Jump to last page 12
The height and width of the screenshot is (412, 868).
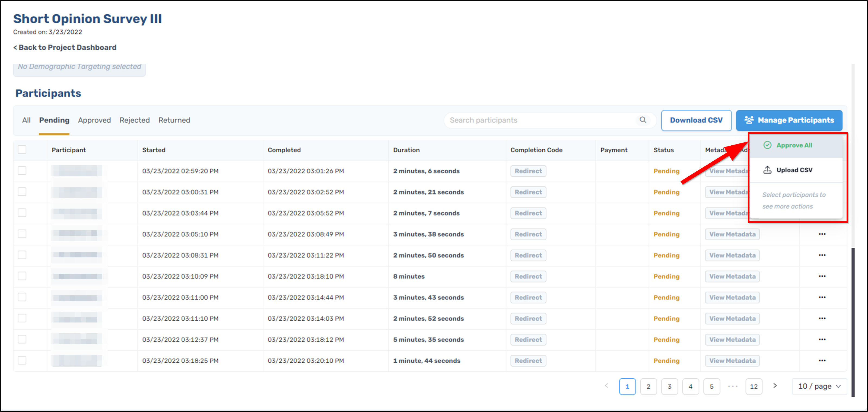pos(754,387)
